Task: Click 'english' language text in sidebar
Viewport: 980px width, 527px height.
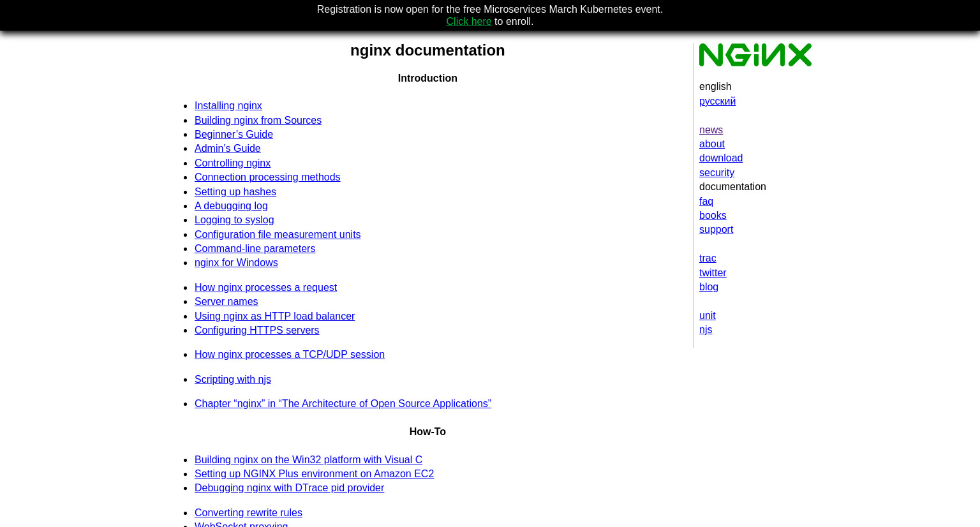Action: pos(715,87)
